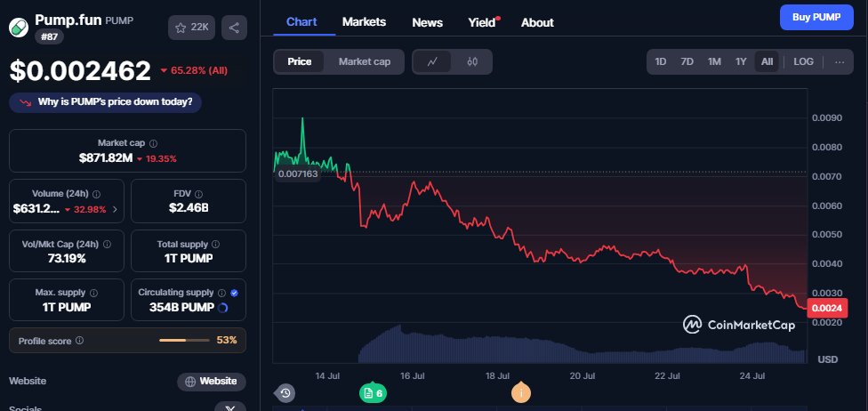Click the $2.46B FDV value
This screenshot has height=411, width=868.
[x=189, y=208]
